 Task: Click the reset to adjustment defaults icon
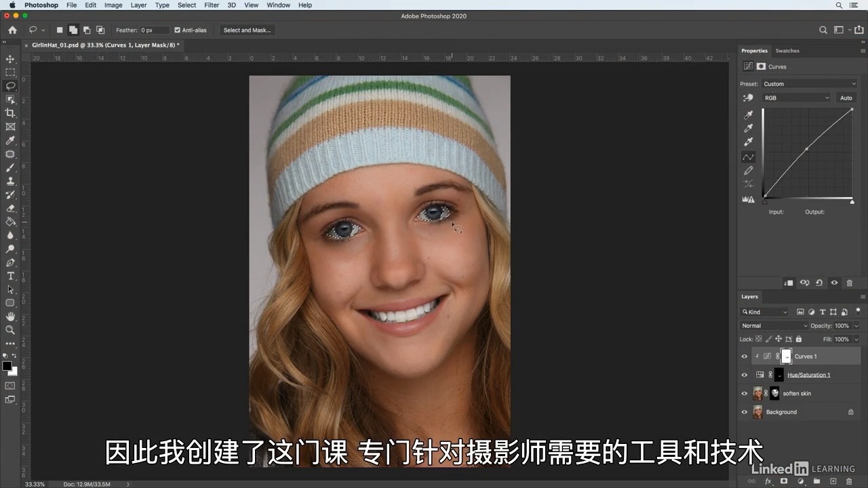pyautogui.click(x=819, y=283)
